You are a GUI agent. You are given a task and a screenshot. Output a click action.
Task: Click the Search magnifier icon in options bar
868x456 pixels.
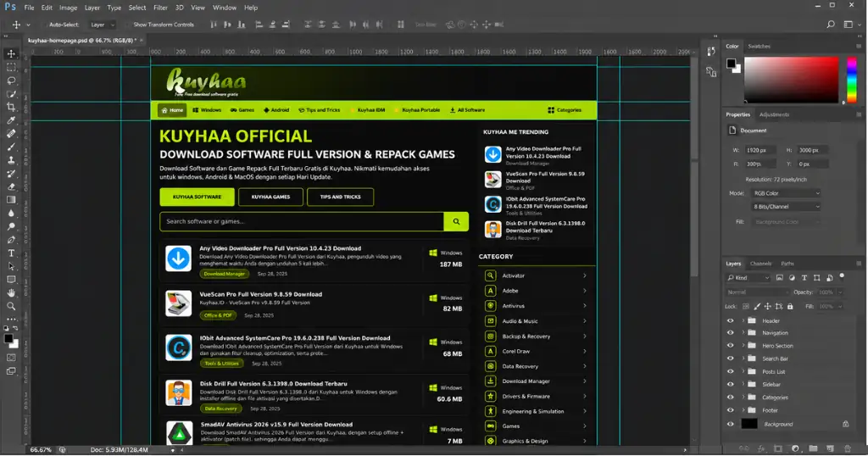[x=831, y=25]
